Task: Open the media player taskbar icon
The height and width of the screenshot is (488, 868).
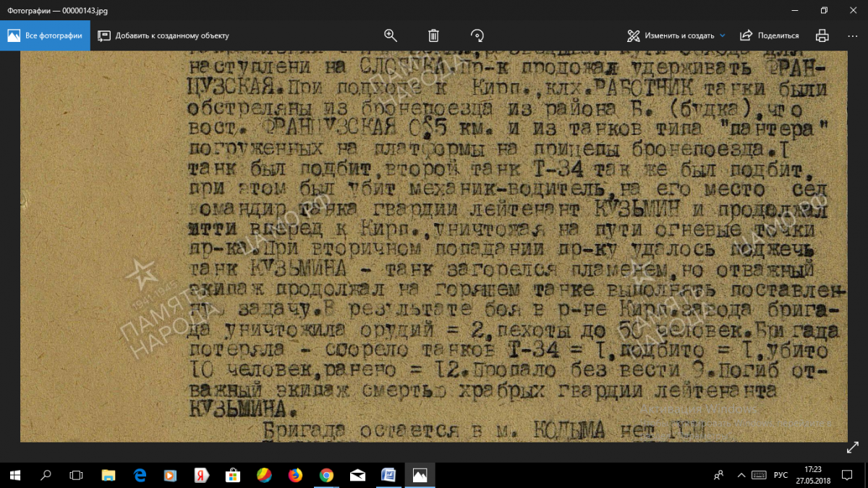Action: 171,475
